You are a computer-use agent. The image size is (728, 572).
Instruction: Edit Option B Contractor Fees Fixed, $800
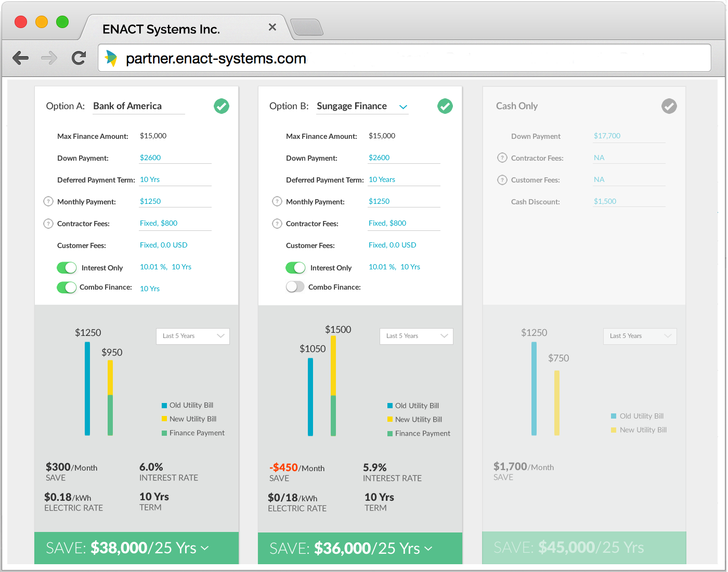404,223
